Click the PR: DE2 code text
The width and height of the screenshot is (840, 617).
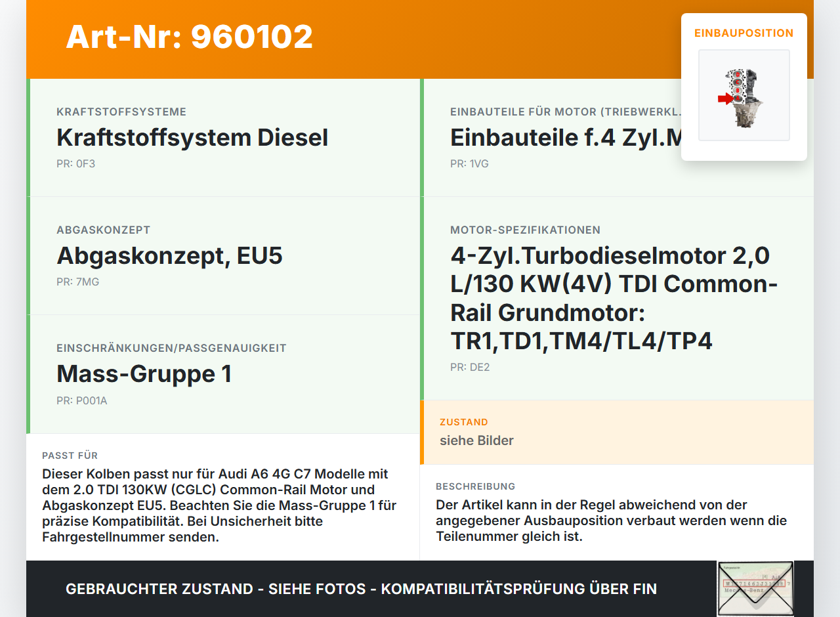click(469, 368)
